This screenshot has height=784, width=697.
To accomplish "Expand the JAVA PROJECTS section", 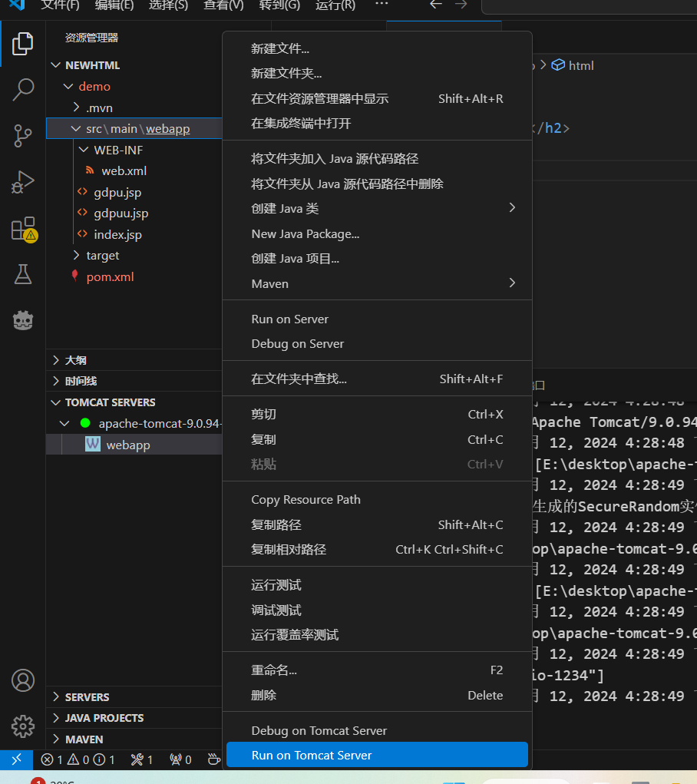I will [56, 717].
